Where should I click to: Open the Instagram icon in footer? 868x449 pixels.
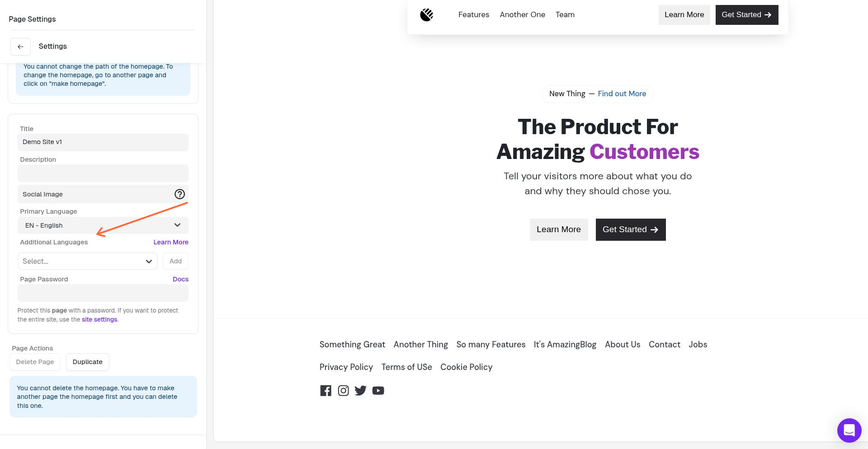343,391
